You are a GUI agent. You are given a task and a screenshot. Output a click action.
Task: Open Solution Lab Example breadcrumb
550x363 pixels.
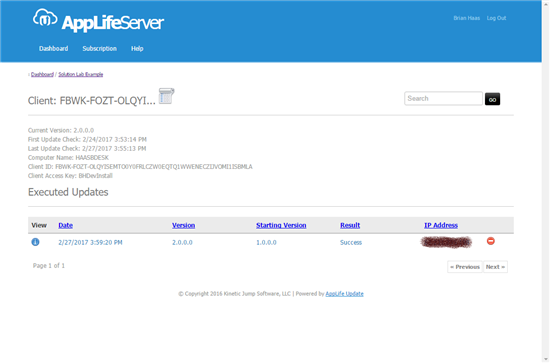(81, 74)
